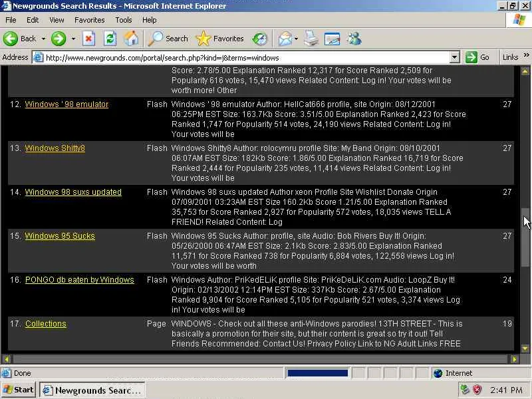The height and width of the screenshot is (399, 532).
Task: Click score 19 in the Collections row
Action: click(x=507, y=324)
